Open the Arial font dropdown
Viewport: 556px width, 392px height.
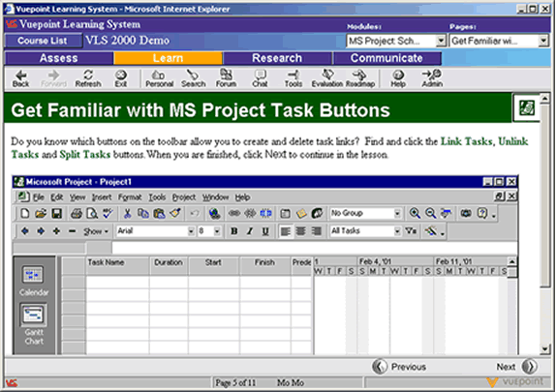pyautogui.click(x=191, y=231)
